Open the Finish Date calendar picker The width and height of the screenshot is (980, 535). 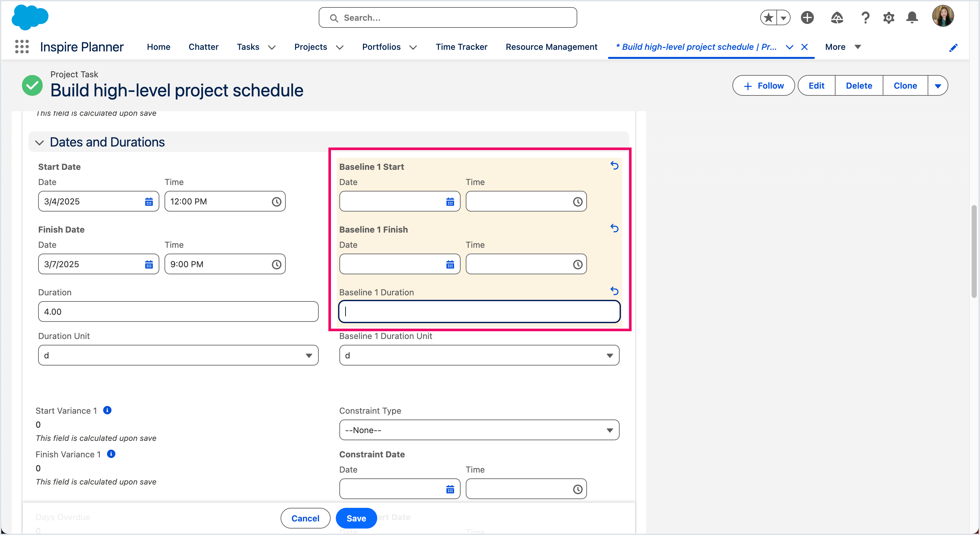[x=149, y=265]
